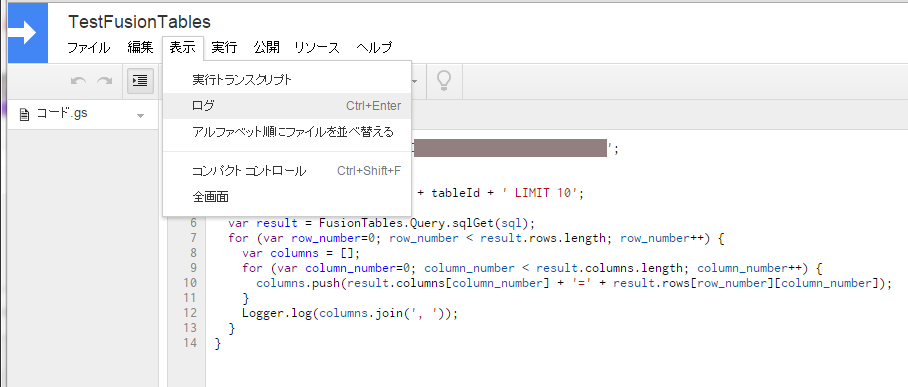The image size is (908, 387).
Task: Open the 公開 menu
Action: click(266, 48)
